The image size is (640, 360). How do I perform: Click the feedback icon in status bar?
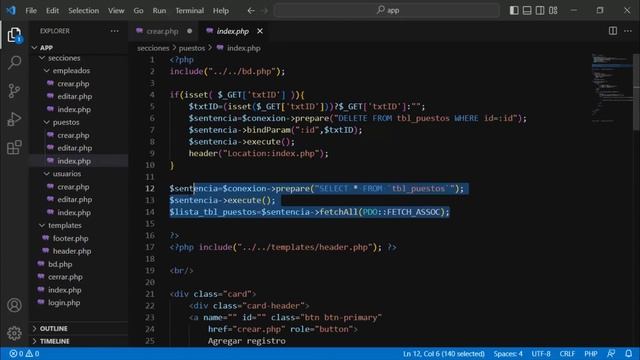click(611, 353)
